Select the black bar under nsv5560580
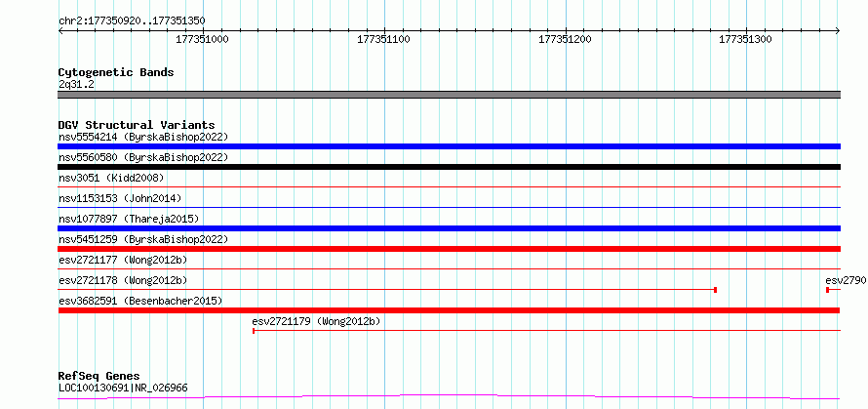The height and width of the screenshot is (409, 868). pos(449,167)
